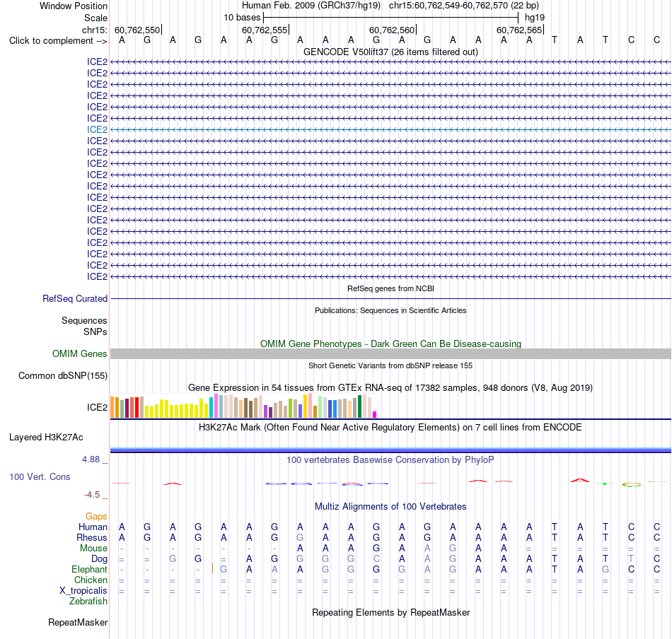Screen dimensions: 672x639
Task: Click the light-gray T in the Dog row
Action: (x=631, y=559)
